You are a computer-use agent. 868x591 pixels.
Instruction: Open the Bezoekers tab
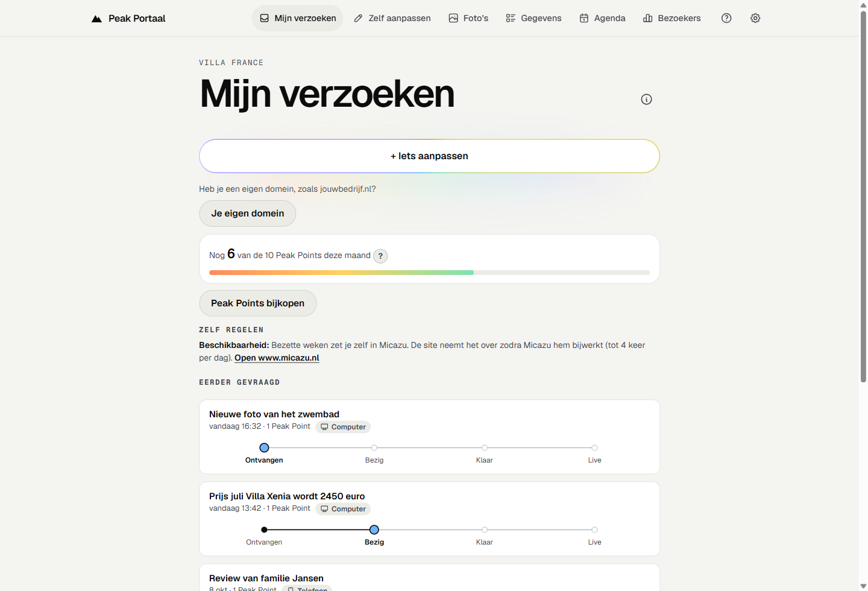click(672, 18)
